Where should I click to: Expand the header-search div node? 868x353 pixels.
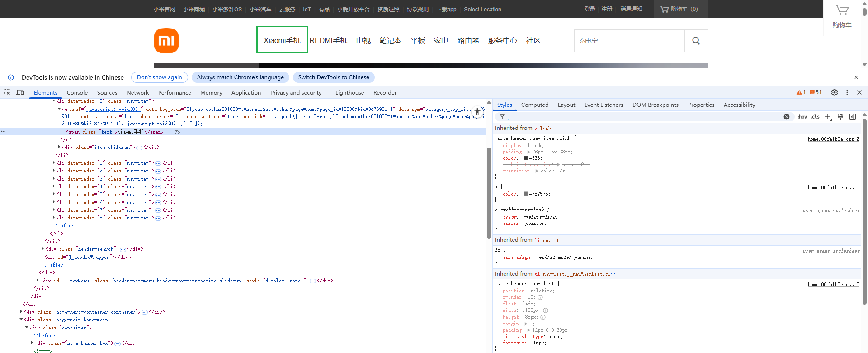[43, 249]
